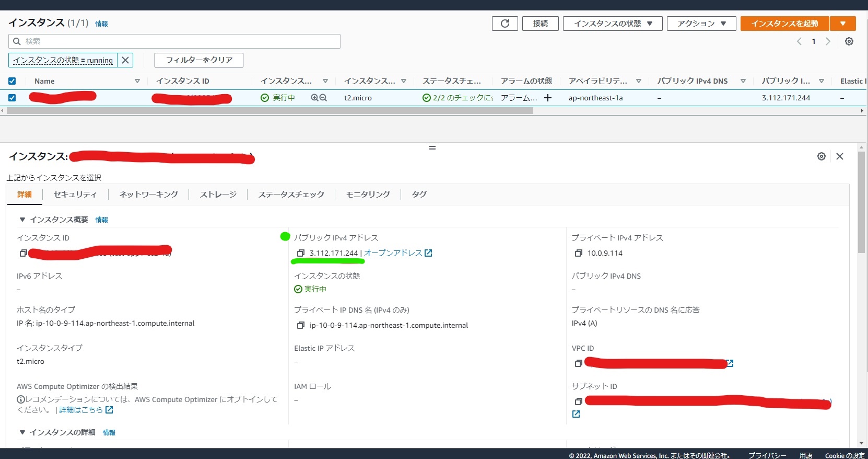This screenshot has width=868, height=459.
Task: Open the 詳細はこちら link
Action: pyautogui.click(x=86, y=410)
